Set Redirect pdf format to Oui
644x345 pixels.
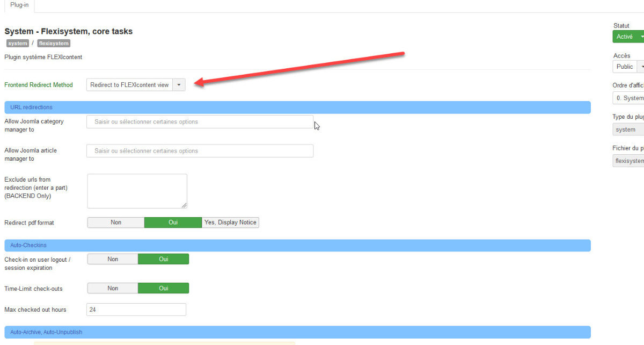173,222
